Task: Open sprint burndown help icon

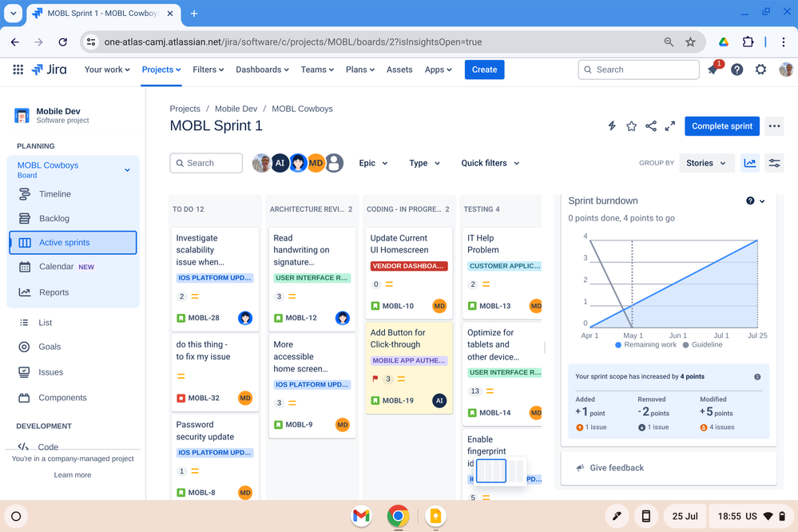Action: tap(749, 200)
